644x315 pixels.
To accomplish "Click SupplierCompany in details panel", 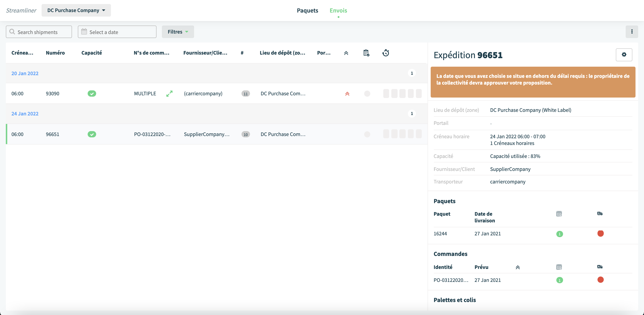I will 510,169.
